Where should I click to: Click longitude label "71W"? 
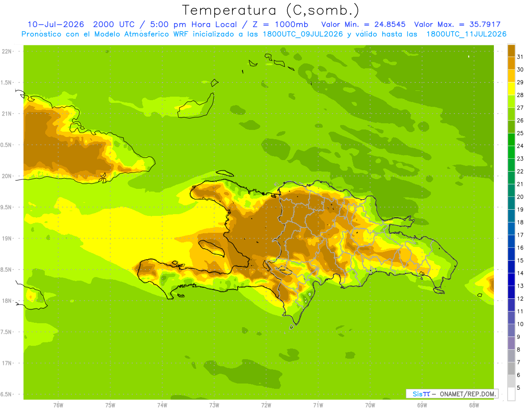pos(318,405)
